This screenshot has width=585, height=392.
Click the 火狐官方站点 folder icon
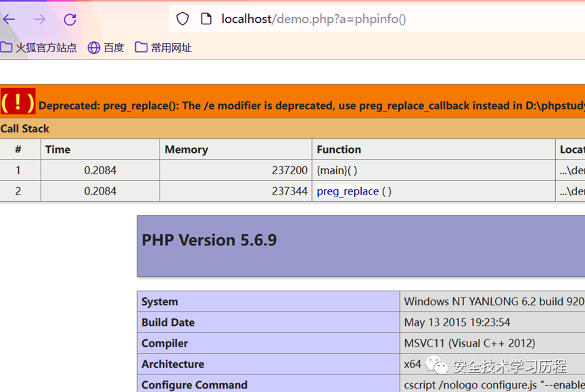pyautogui.click(x=7, y=47)
